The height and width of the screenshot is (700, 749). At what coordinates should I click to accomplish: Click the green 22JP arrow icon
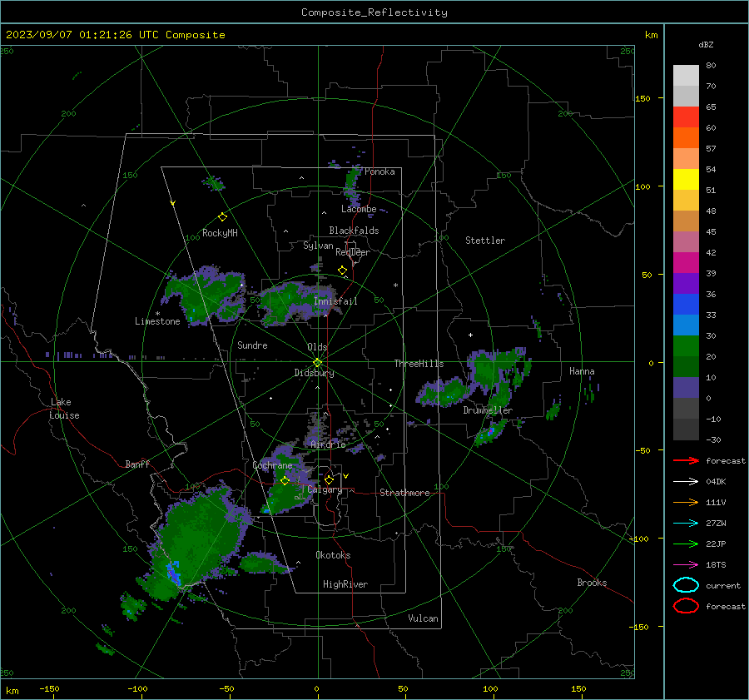pyautogui.click(x=686, y=544)
